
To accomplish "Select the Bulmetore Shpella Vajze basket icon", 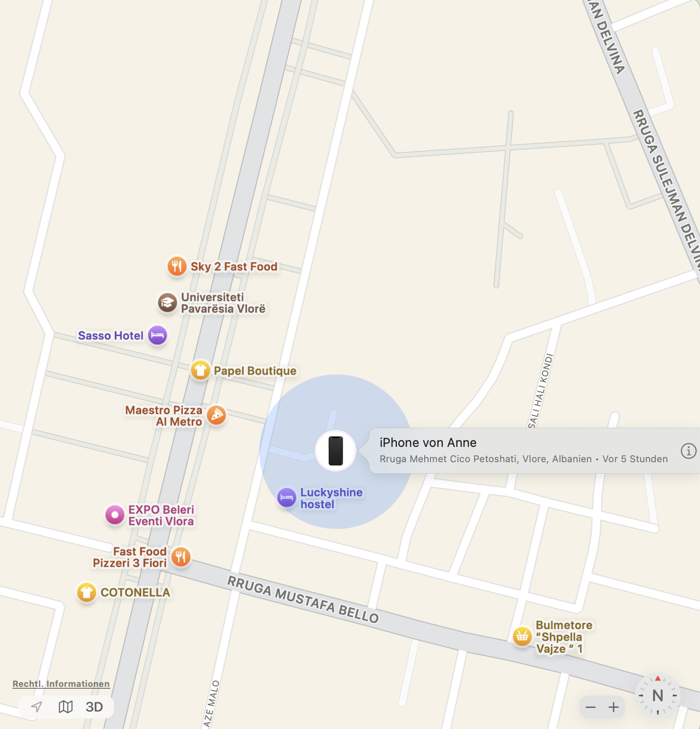I will (522, 637).
